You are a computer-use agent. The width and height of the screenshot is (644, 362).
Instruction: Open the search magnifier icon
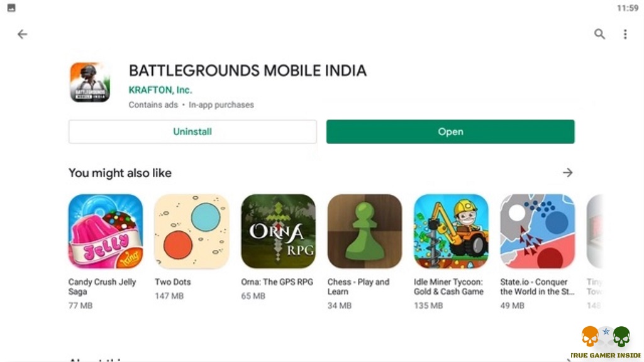pos(599,34)
